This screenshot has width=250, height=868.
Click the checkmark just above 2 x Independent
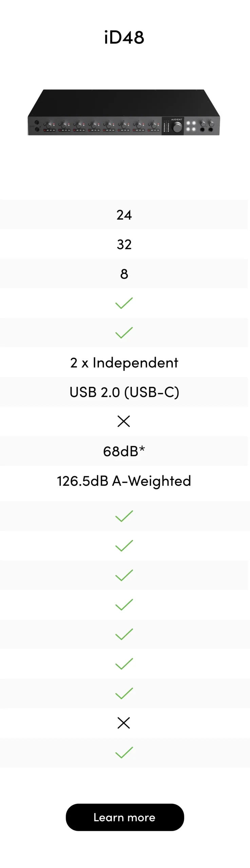pyautogui.click(x=124, y=333)
